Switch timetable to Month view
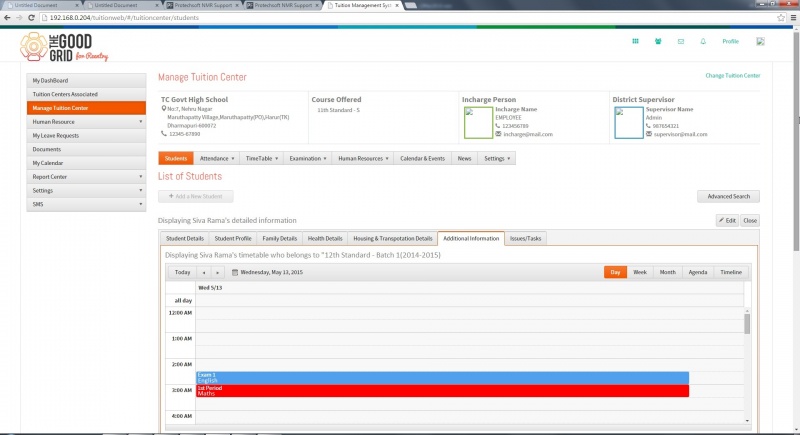This screenshot has height=435, width=800. pyautogui.click(x=667, y=272)
